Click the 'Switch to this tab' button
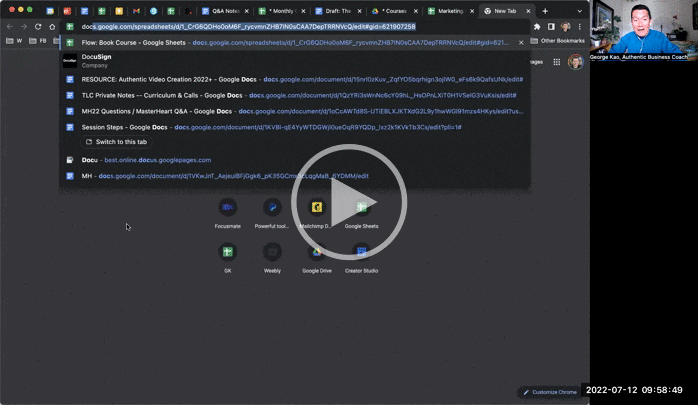Viewport: 698px width, 405px height. 116,142
